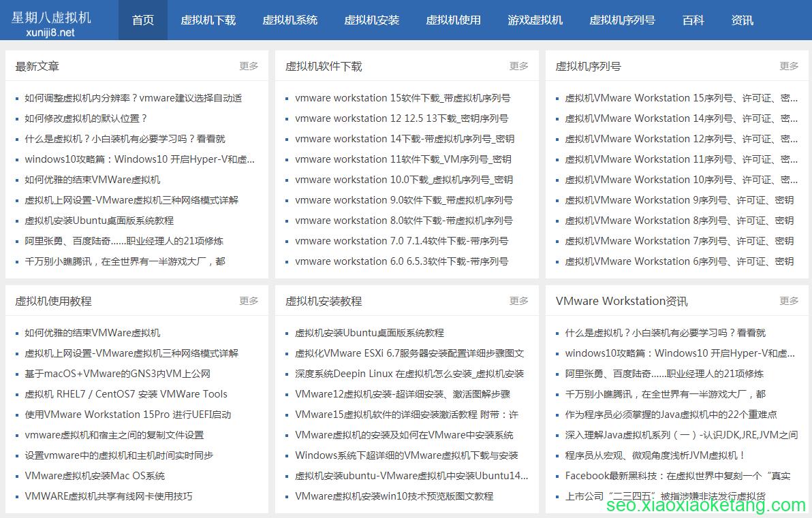Open VMware Workstation 7序列号 link
The height and width of the screenshot is (518, 812).
679,241
